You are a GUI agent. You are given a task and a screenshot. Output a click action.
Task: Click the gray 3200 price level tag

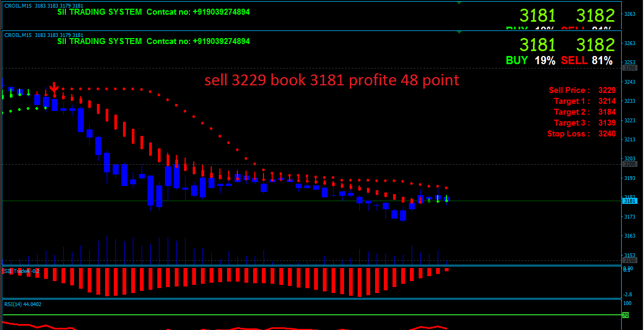pos(630,164)
